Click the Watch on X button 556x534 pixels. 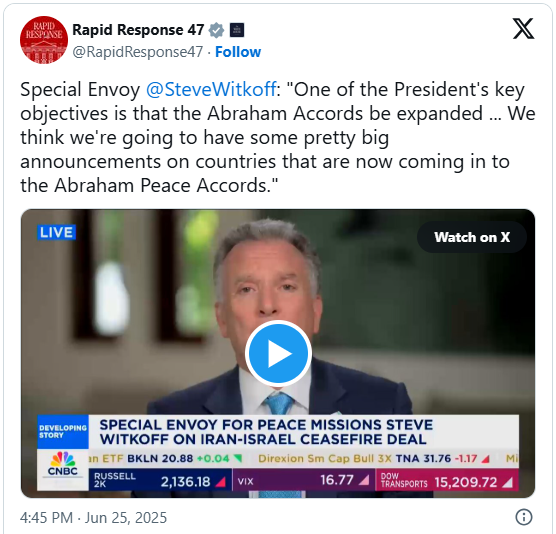tap(472, 237)
